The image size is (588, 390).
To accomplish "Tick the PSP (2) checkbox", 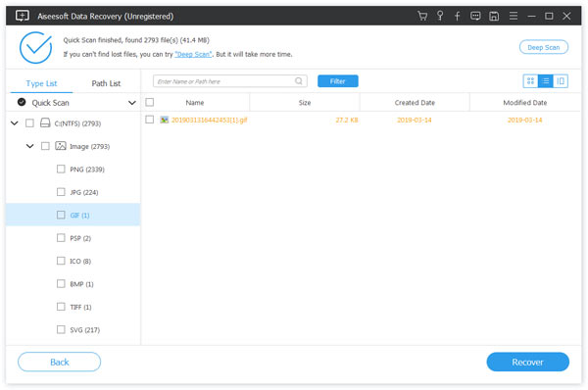I will click(x=61, y=238).
